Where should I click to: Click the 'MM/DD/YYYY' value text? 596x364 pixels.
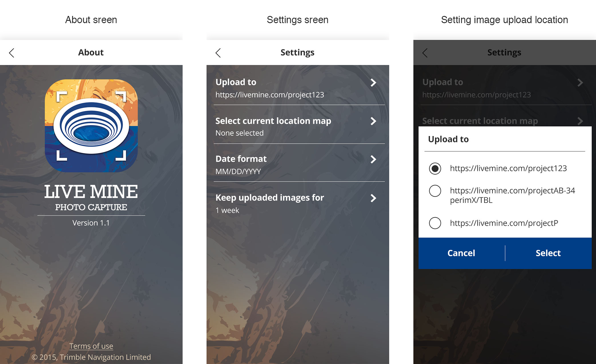click(x=238, y=171)
